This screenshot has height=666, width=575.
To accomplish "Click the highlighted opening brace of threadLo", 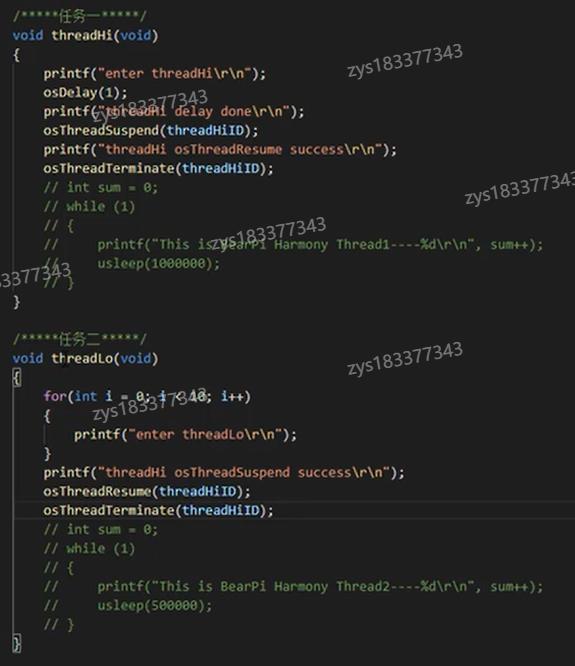I will 17,377.
